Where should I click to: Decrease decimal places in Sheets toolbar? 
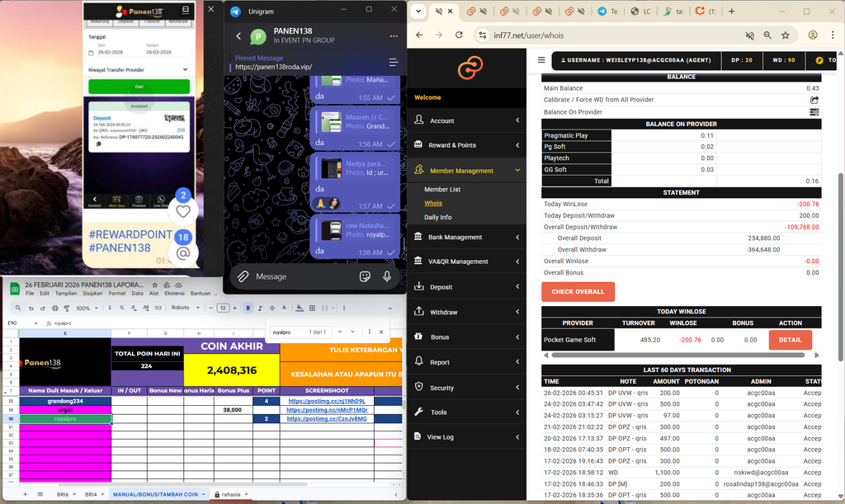point(134,308)
